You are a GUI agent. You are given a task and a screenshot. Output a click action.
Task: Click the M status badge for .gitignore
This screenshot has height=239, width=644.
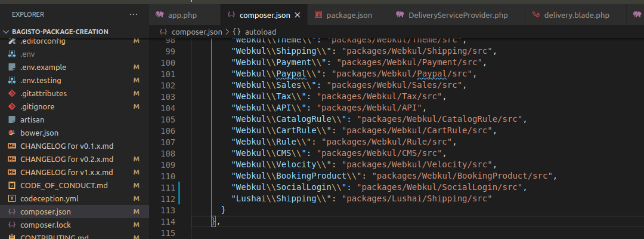coord(137,106)
